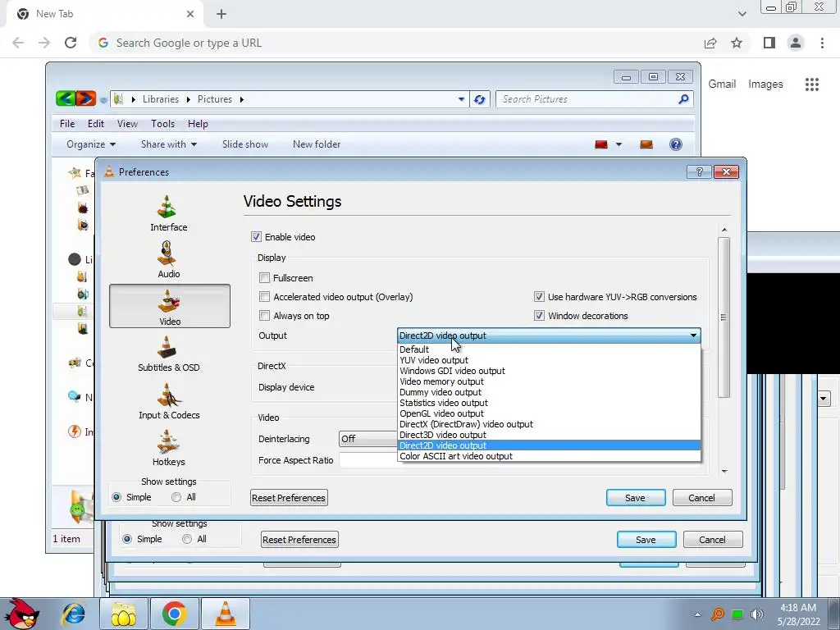The width and height of the screenshot is (840, 630).
Task: Choose Direct3D video output option
Action: [549, 435]
